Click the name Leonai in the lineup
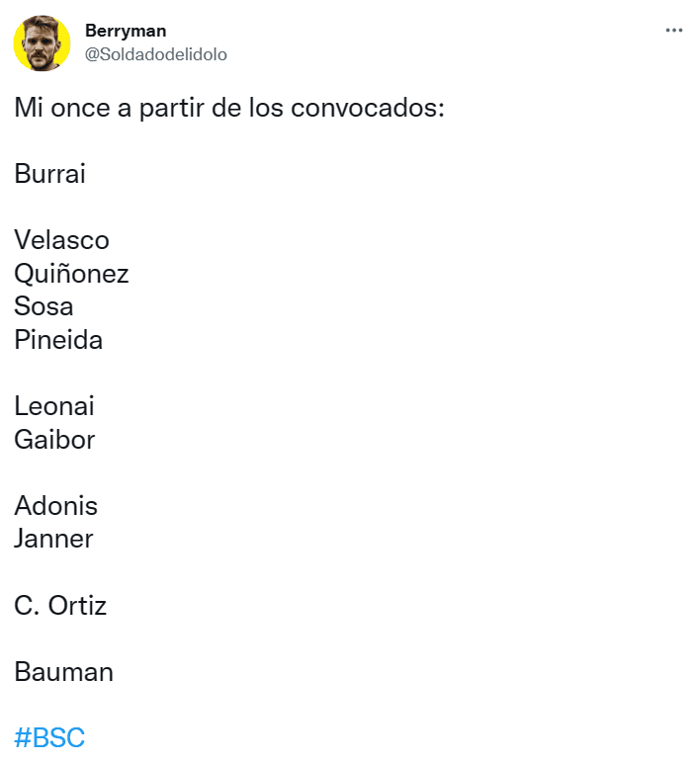Image resolution: width=700 pixels, height=763 pixels. (54, 406)
